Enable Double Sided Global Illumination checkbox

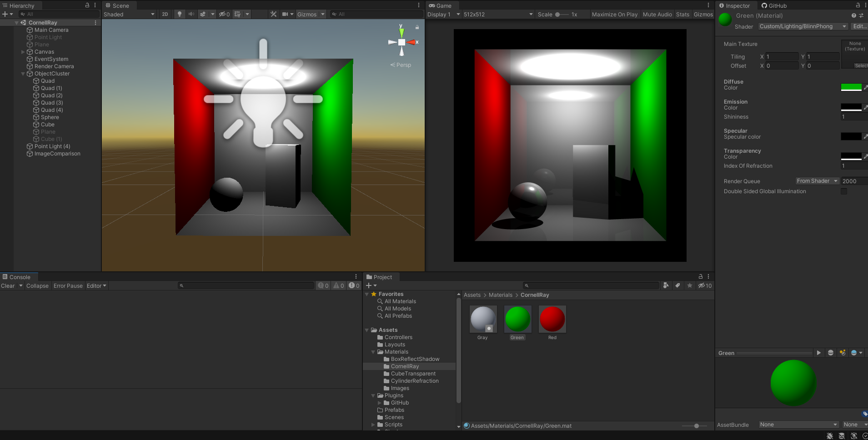click(844, 191)
